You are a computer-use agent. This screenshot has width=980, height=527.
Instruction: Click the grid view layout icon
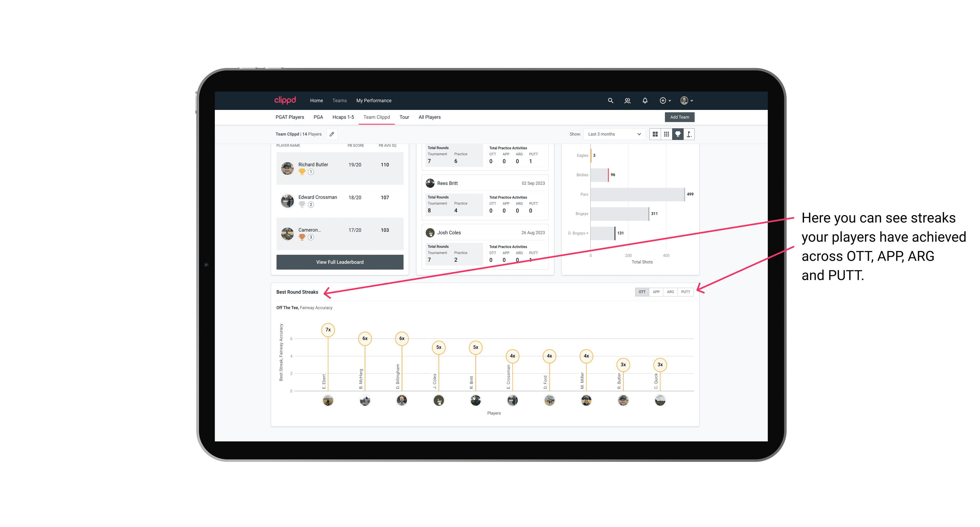pyautogui.click(x=655, y=134)
